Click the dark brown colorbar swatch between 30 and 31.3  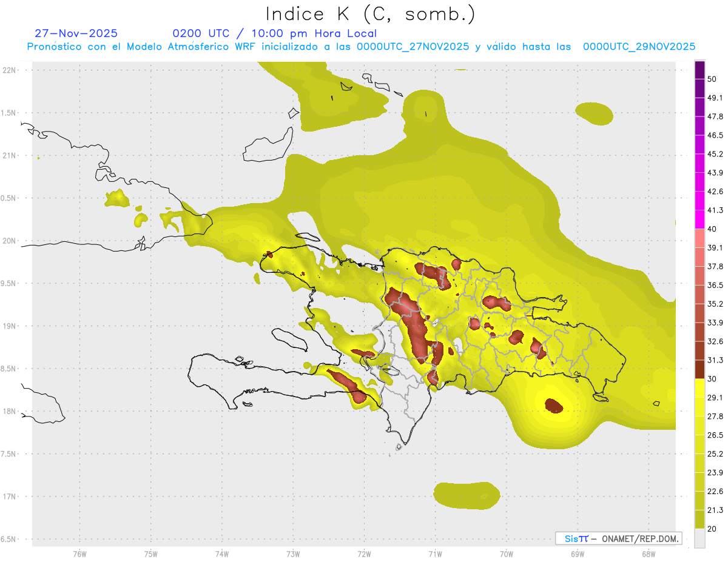tap(699, 369)
